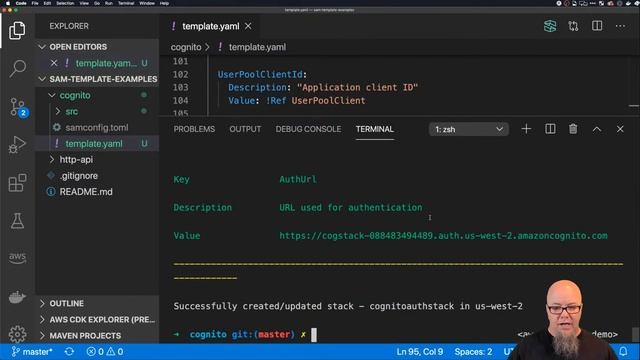This screenshot has width=640, height=360.
Task: Click "Successfully created/updated stack" terminal line
Action: point(348,306)
